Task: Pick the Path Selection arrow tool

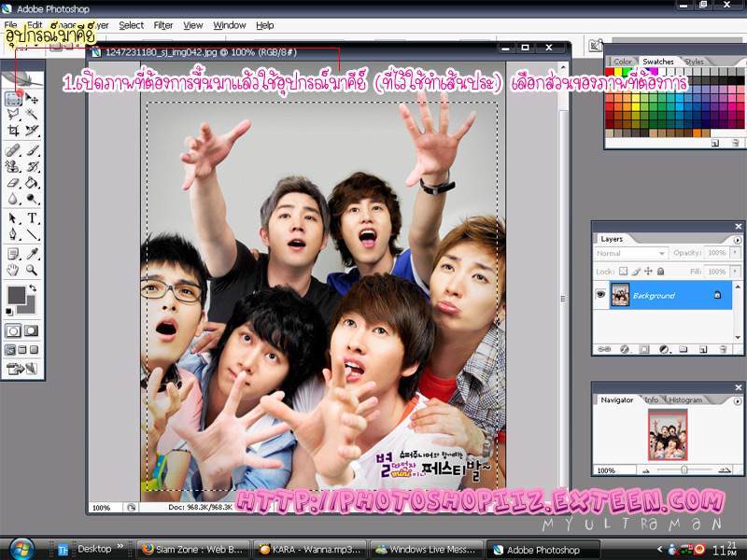Action: click(13, 218)
